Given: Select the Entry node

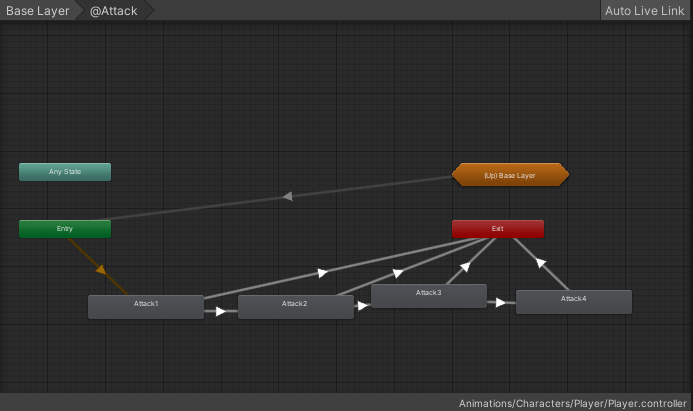Looking at the screenshot, I should pos(65,229).
